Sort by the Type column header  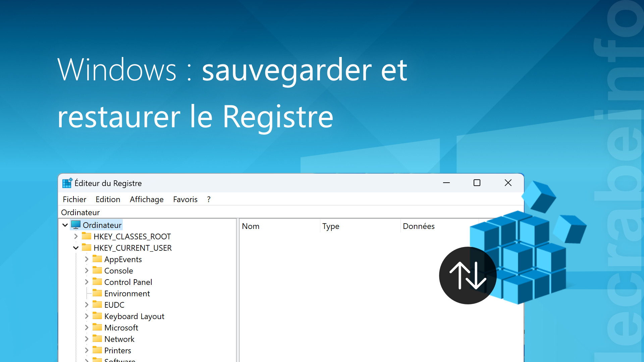point(360,226)
